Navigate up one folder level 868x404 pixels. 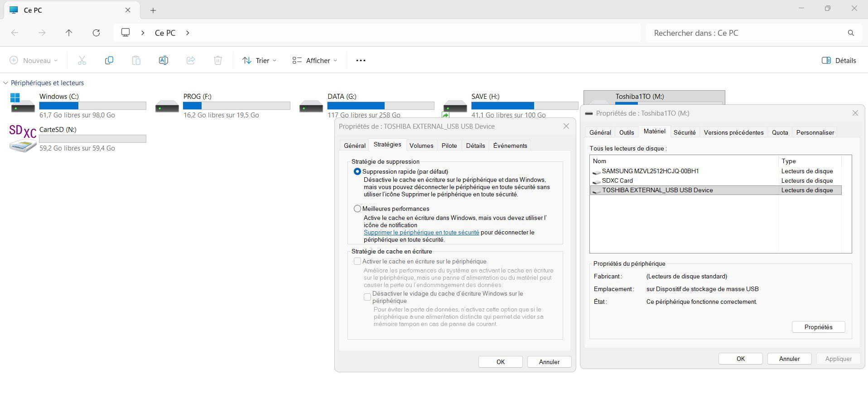coord(69,33)
